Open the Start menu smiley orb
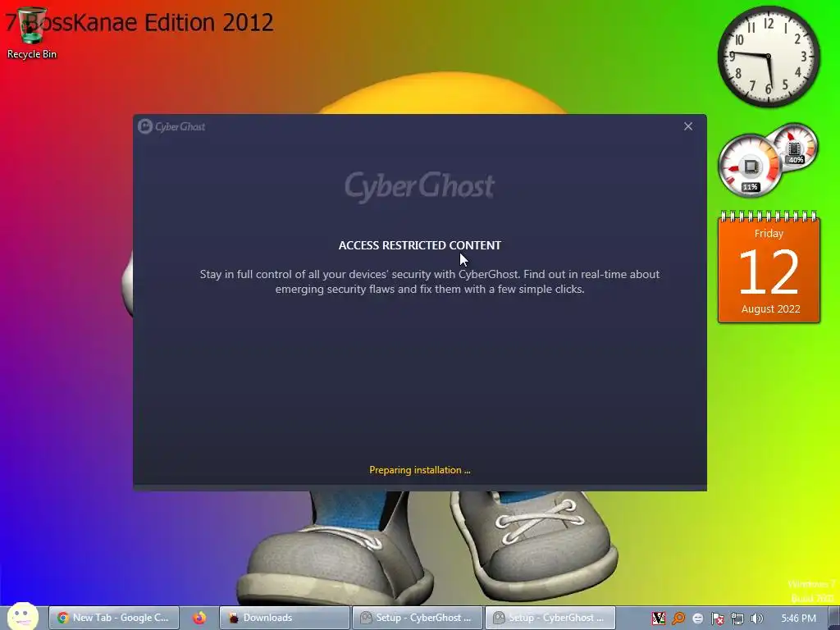840x630 pixels. pyautogui.click(x=22, y=617)
